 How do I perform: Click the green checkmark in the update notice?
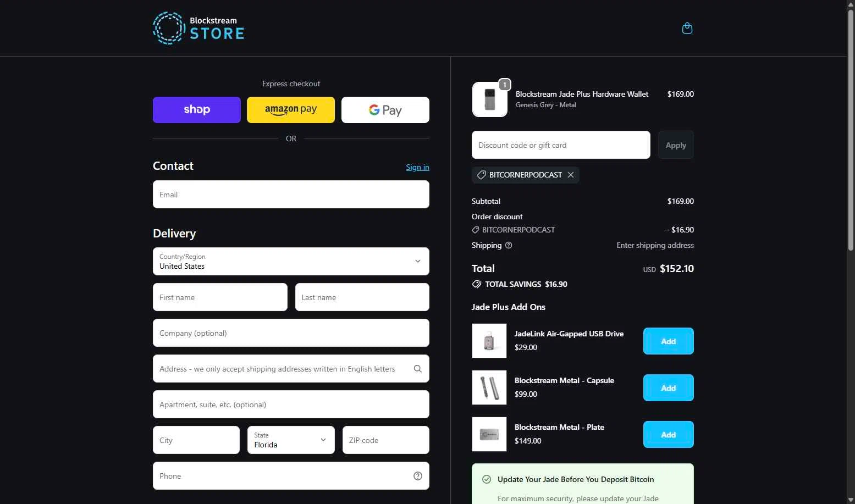[487, 479]
